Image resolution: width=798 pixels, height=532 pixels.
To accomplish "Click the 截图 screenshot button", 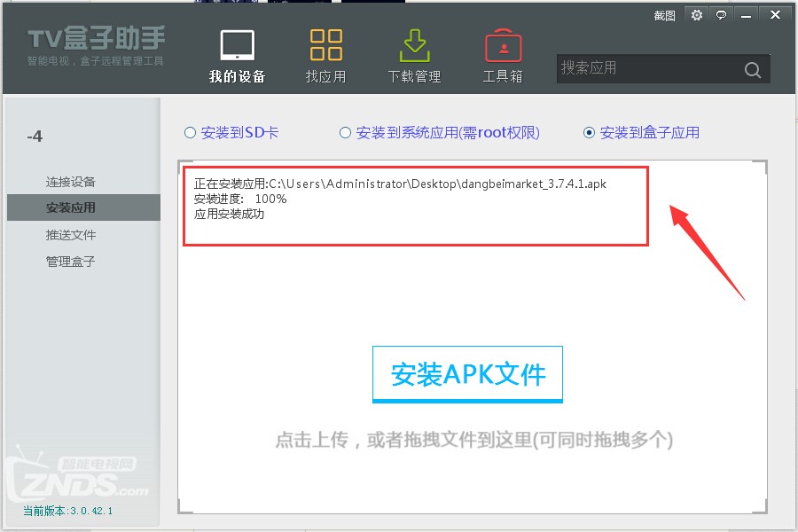I will (x=663, y=14).
